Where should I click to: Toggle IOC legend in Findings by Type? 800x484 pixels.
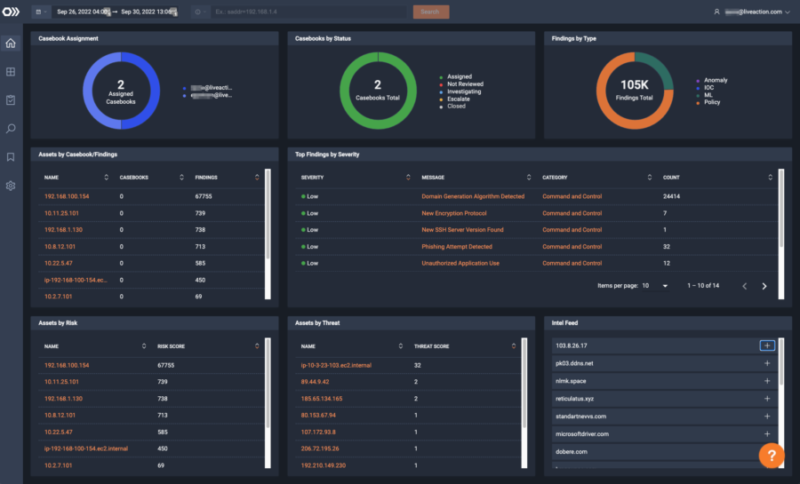705,88
